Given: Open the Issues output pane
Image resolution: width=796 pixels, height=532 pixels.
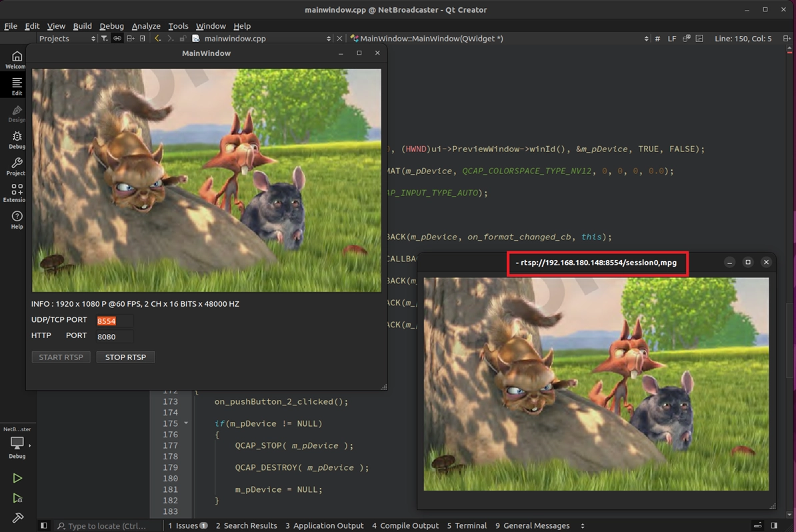Looking at the screenshot, I should coord(187,526).
